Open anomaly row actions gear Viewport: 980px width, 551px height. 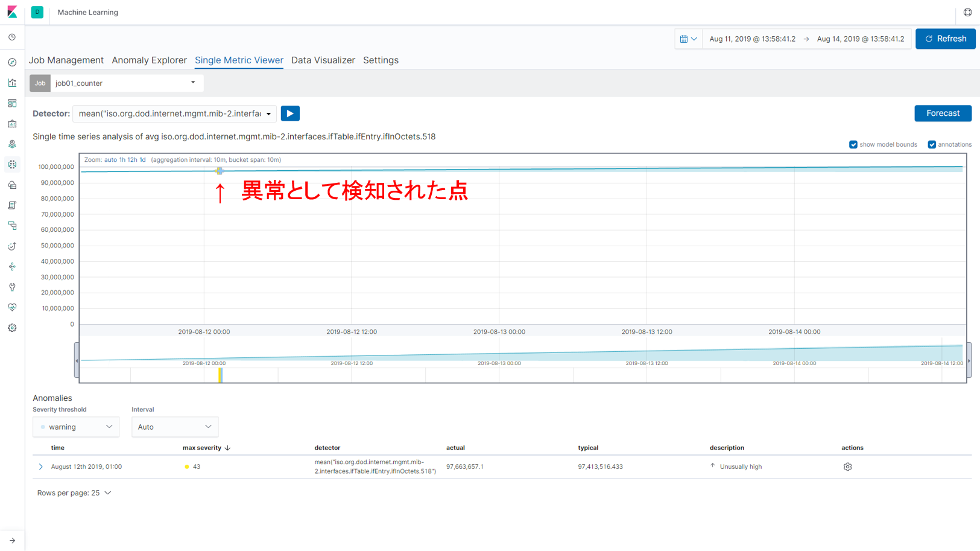(847, 467)
